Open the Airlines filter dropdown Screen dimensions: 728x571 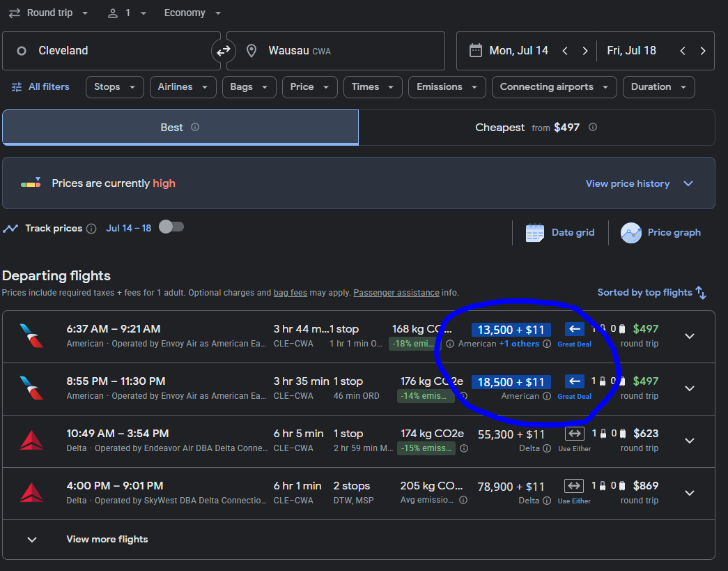(183, 87)
